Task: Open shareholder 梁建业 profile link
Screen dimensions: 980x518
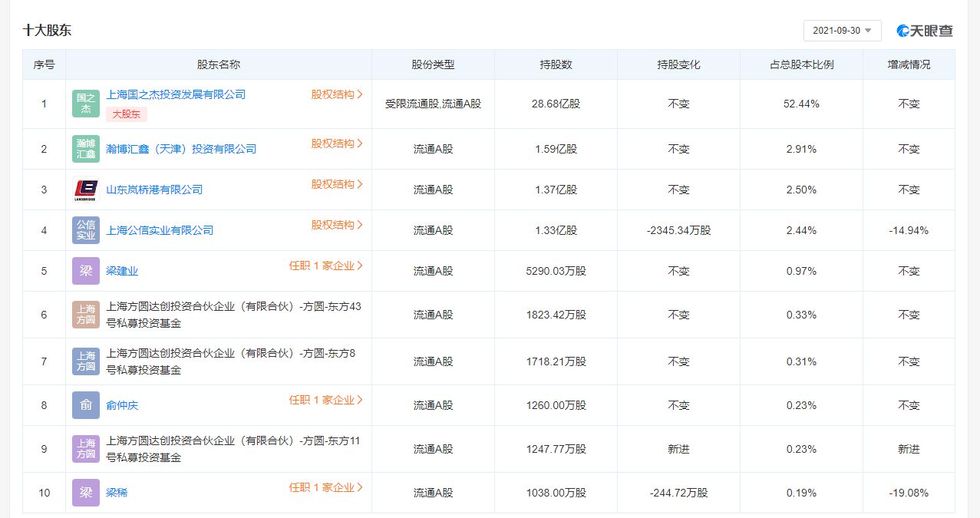Action: coord(122,271)
